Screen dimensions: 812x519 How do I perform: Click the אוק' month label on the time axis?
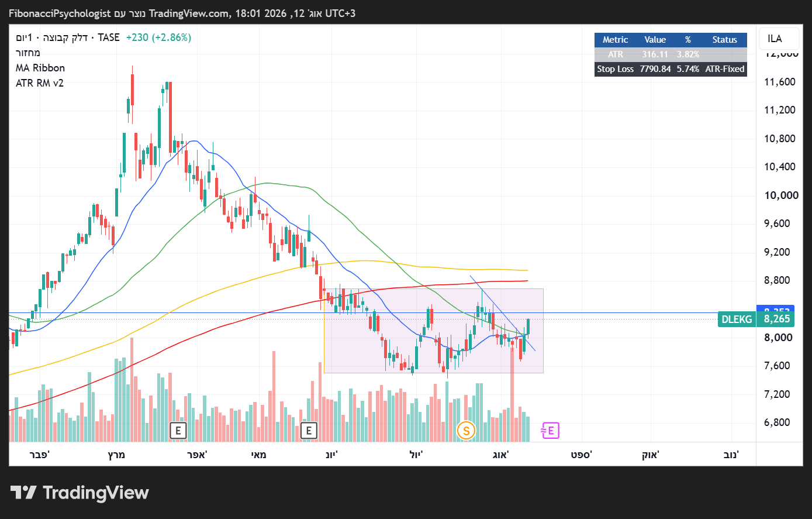point(651,455)
